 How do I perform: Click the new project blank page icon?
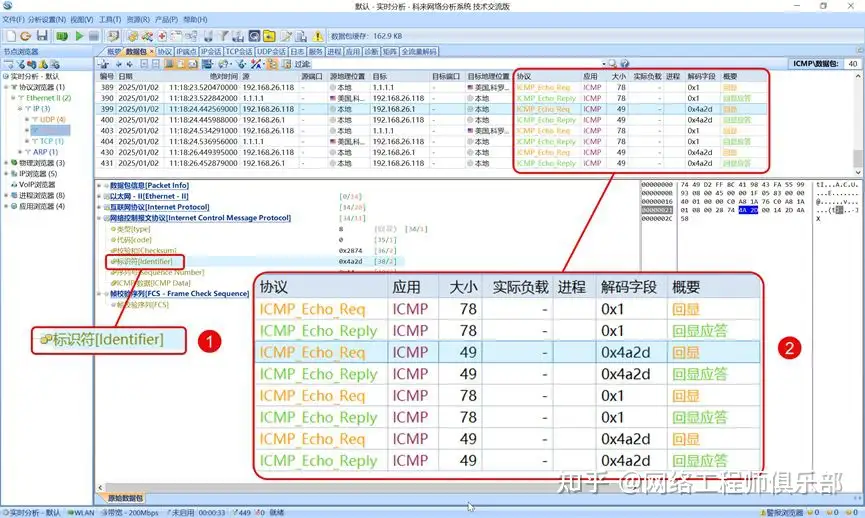point(9,36)
